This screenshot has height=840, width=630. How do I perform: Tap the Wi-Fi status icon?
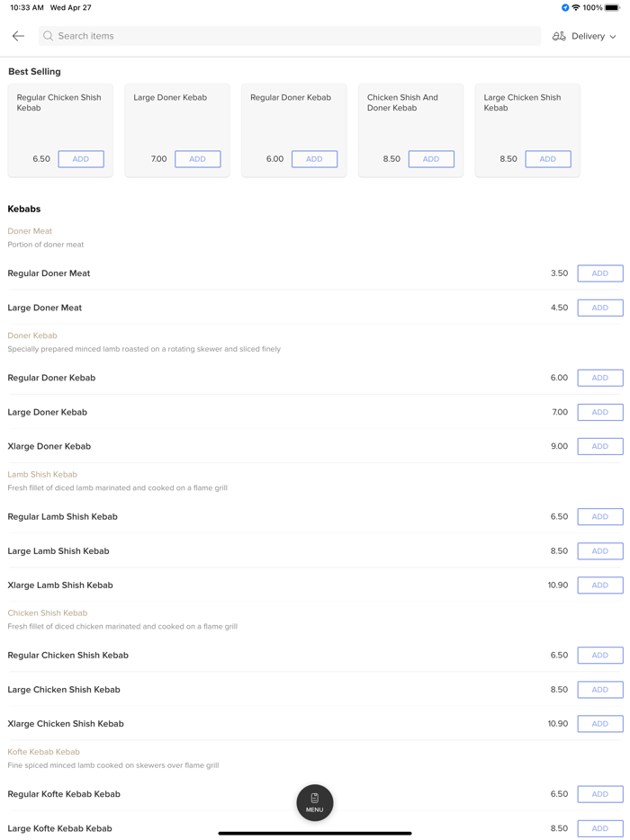576,7
